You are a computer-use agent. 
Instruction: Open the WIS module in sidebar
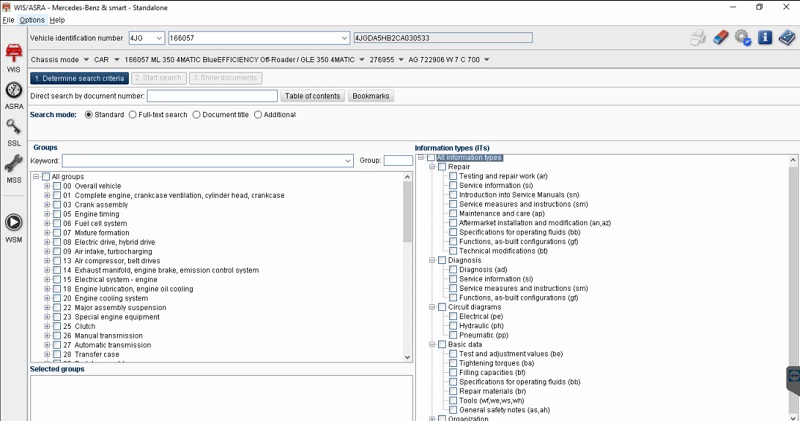(x=14, y=55)
